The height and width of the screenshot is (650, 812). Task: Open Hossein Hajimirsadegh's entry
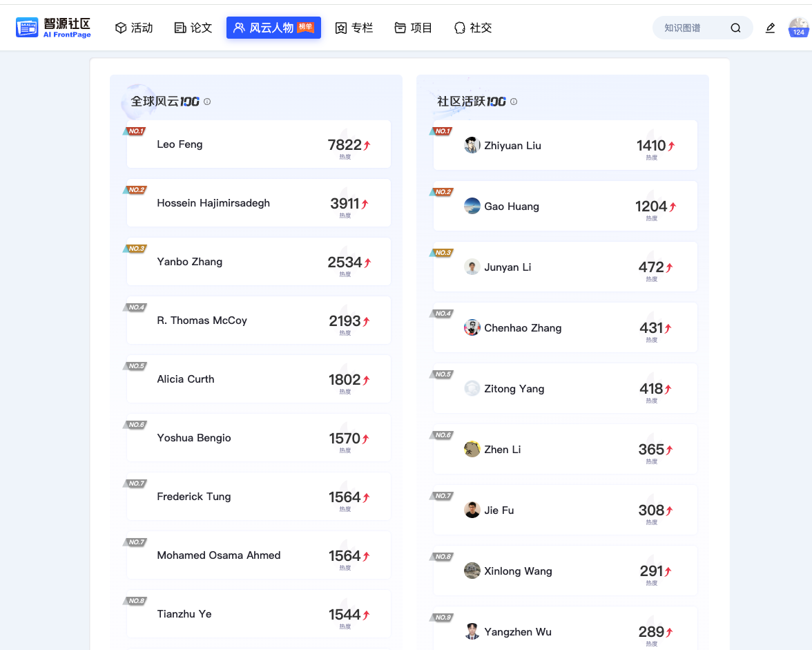[x=258, y=202]
